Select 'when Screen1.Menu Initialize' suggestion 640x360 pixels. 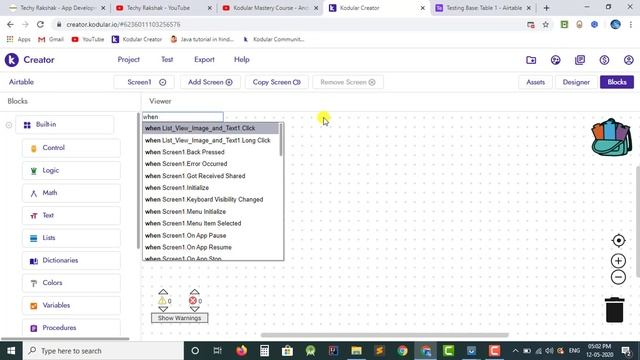pos(211,211)
